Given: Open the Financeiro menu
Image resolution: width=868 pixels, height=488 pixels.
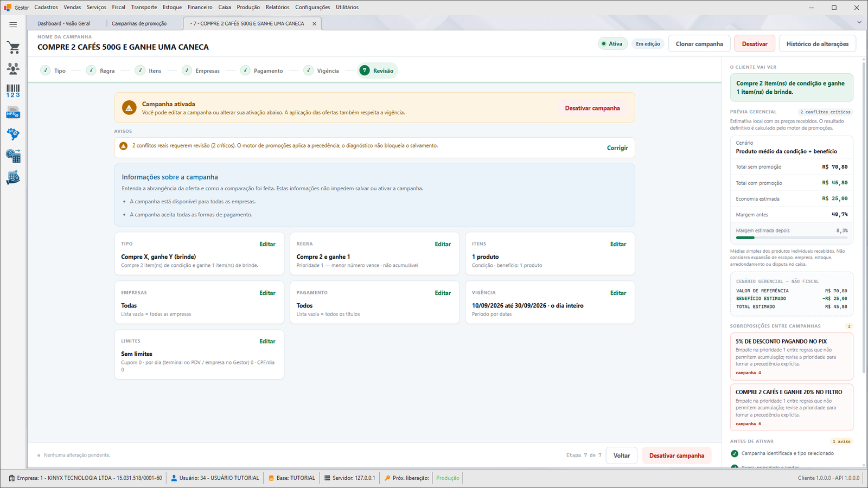Looking at the screenshot, I should tap(200, 7).
